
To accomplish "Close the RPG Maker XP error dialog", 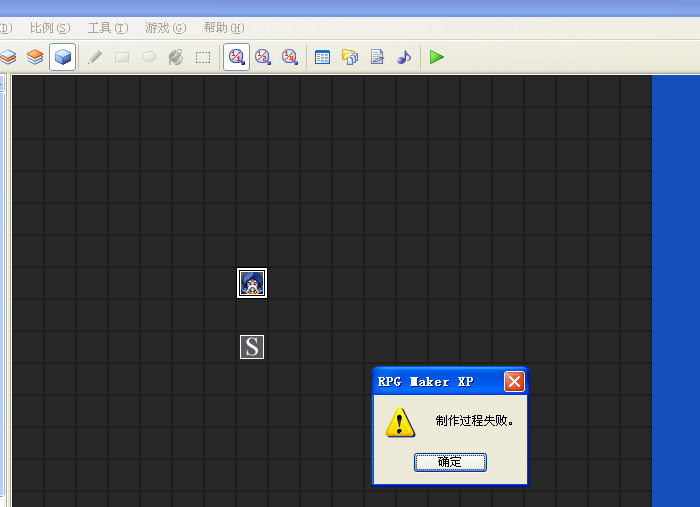I will click(x=514, y=382).
